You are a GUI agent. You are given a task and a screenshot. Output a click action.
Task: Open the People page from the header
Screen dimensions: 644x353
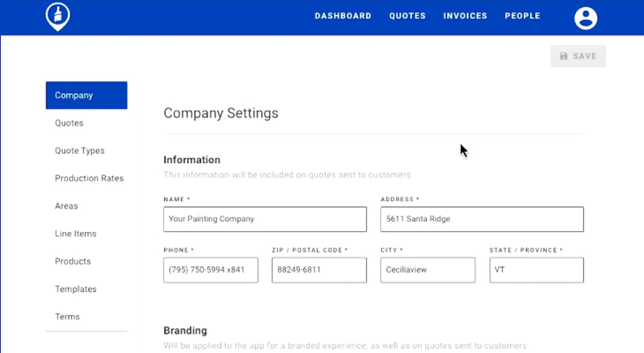(x=522, y=16)
